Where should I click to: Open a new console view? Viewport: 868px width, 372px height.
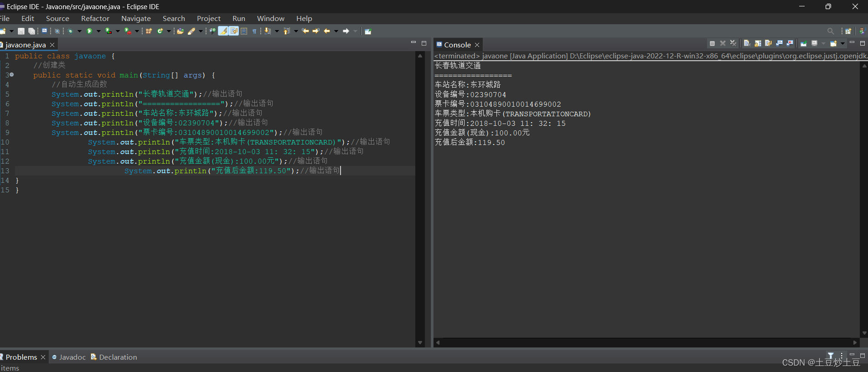(833, 43)
